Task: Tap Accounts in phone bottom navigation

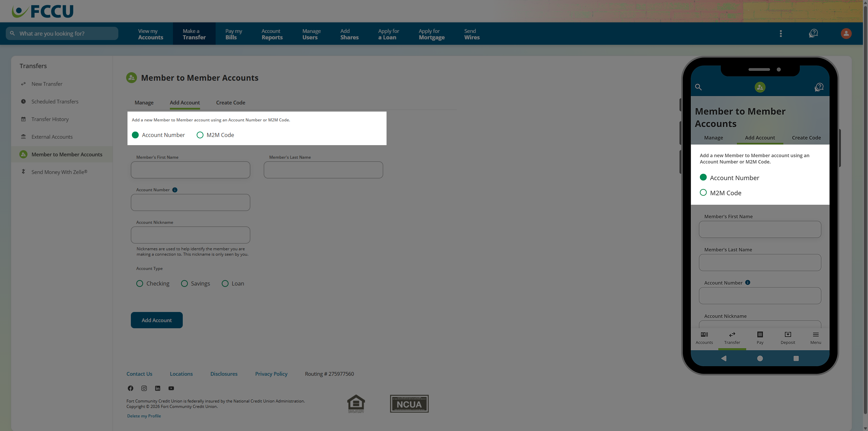Action: 704,338
